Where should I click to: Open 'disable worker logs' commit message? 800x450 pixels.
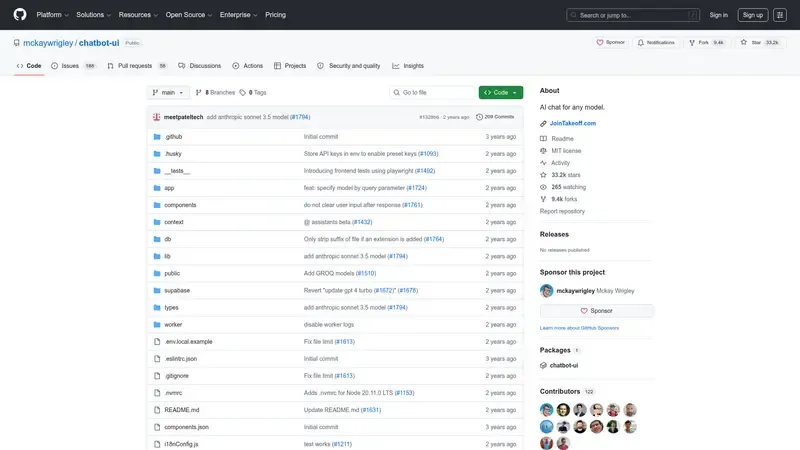pos(329,324)
